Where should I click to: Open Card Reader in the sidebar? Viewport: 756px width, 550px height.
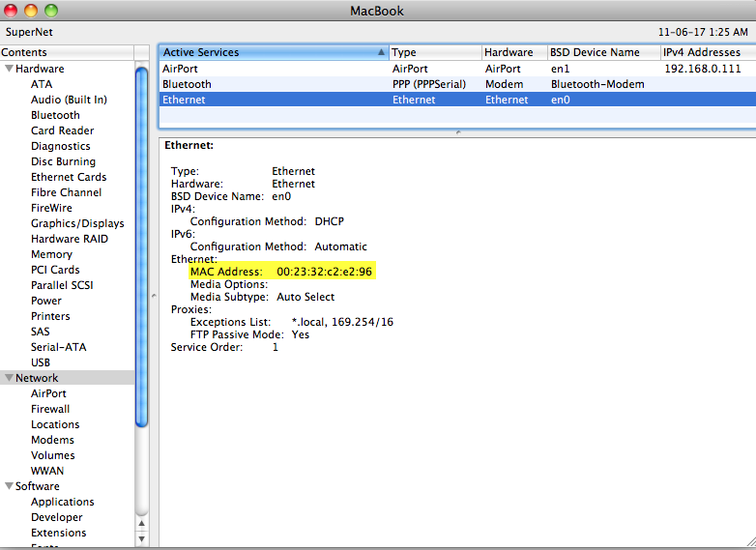(62, 130)
